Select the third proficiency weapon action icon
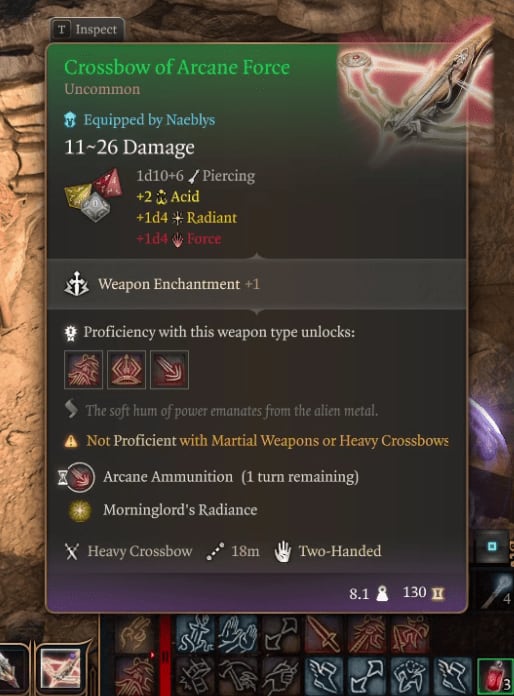The height and width of the screenshot is (696, 514). click(169, 369)
